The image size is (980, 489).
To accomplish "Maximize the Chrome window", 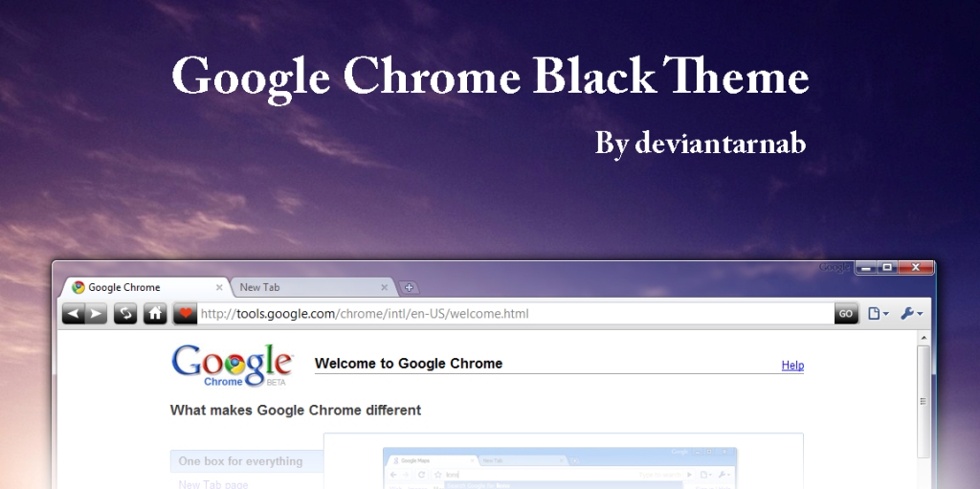I will click(x=887, y=268).
